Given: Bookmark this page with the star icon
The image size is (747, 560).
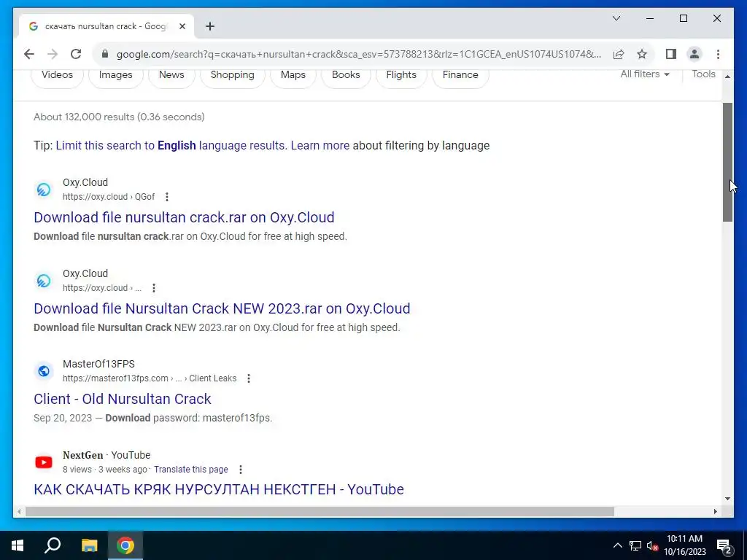Looking at the screenshot, I should pyautogui.click(x=642, y=54).
